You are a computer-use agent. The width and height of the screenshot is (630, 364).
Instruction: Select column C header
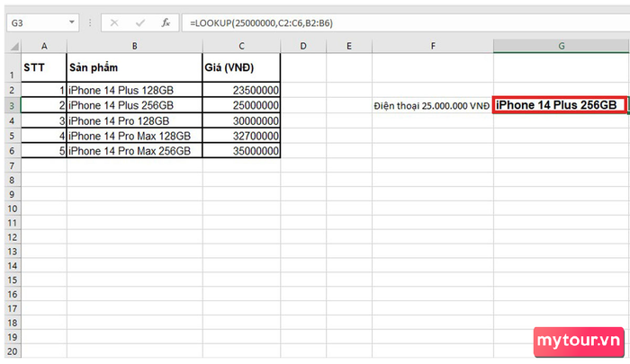[x=241, y=46]
